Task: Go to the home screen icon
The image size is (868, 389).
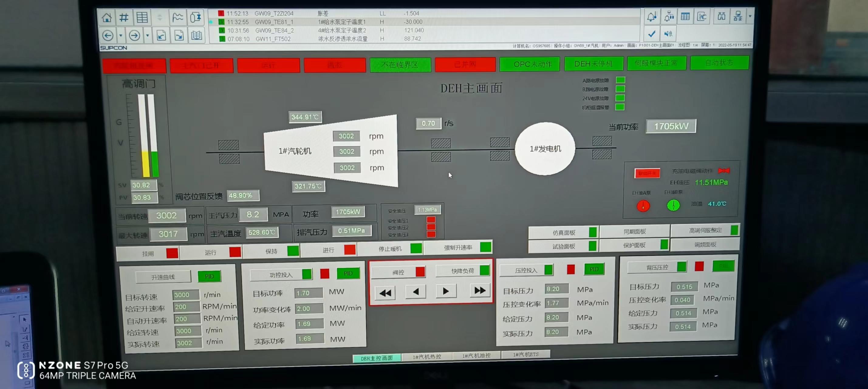Action: (107, 17)
